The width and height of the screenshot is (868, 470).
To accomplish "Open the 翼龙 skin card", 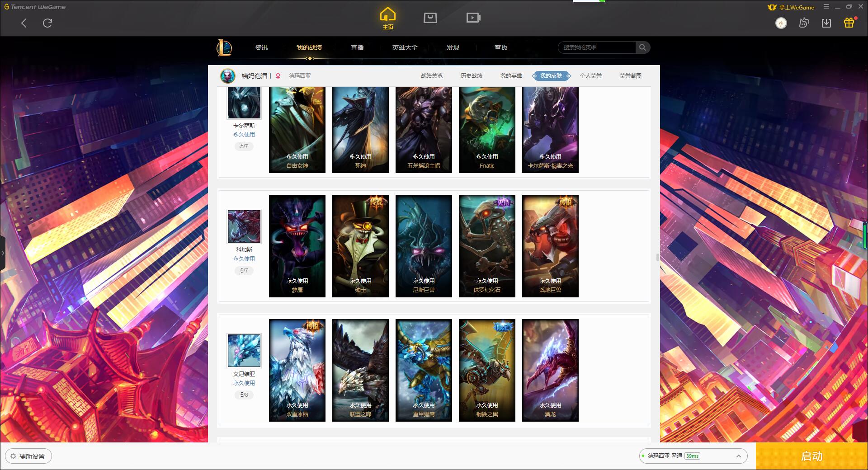I will tap(550, 370).
